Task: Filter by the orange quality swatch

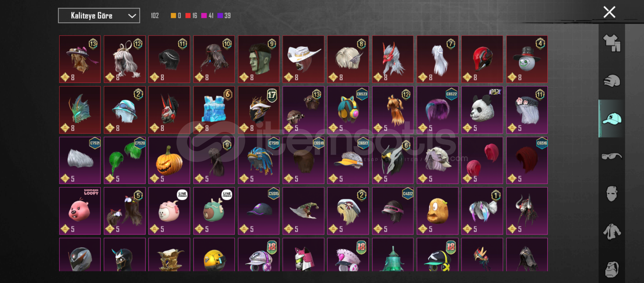Action: 173,16
